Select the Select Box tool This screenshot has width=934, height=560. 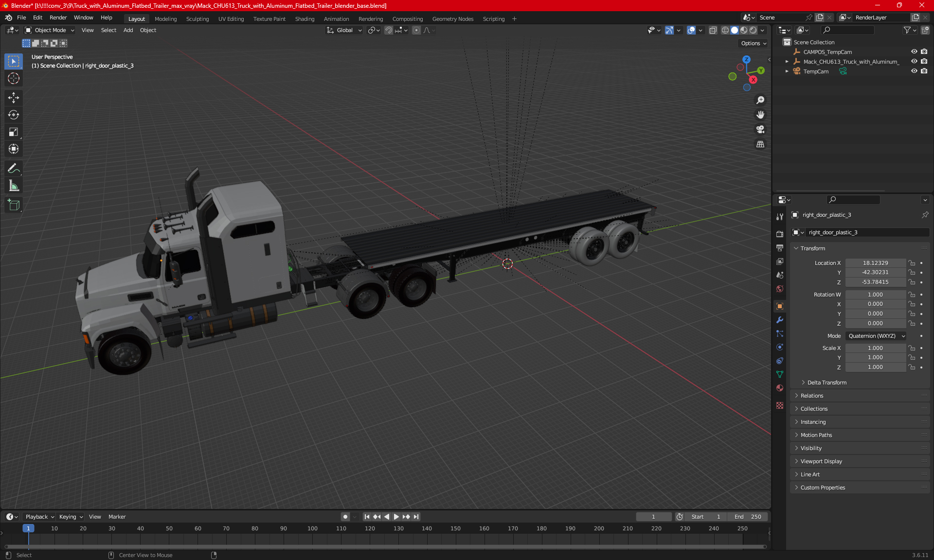click(x=14, y=61)
